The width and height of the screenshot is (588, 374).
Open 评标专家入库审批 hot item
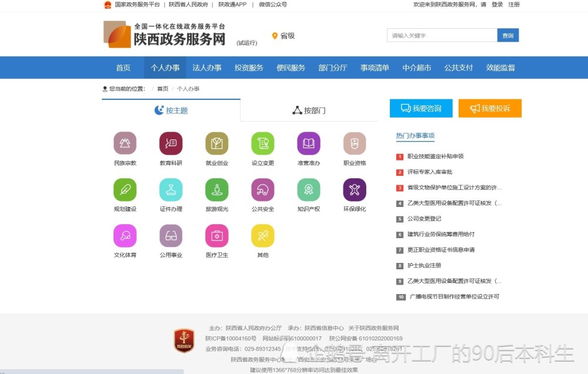point(430,172)
